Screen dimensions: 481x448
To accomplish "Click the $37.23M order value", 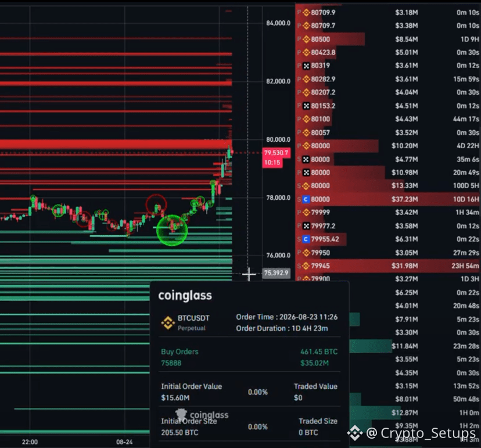I will click(405, 199).
